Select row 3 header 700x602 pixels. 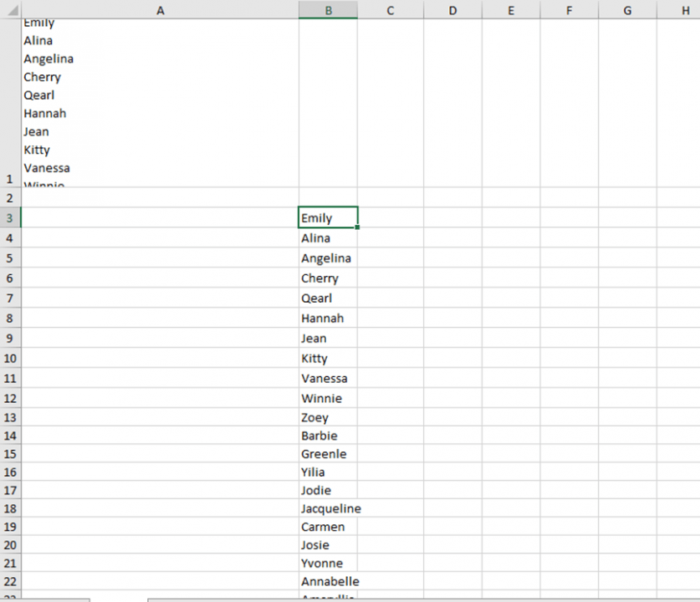9,217
